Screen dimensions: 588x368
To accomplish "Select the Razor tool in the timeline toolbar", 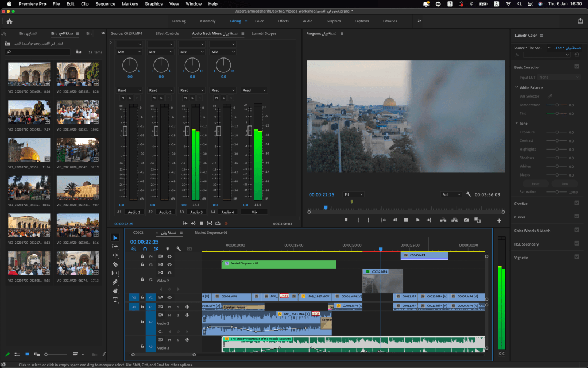I will (x=115, y=264).
